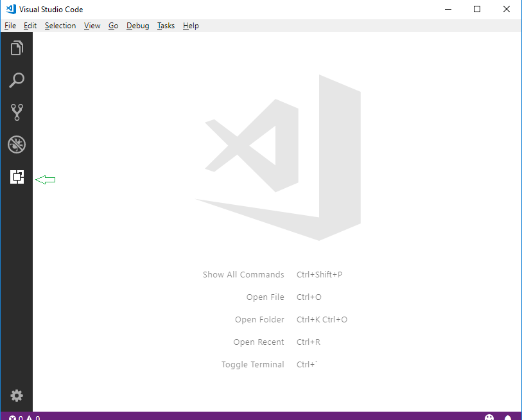Close the Visual Studio Code window
522x420 pixels.
tap(507, 10)
